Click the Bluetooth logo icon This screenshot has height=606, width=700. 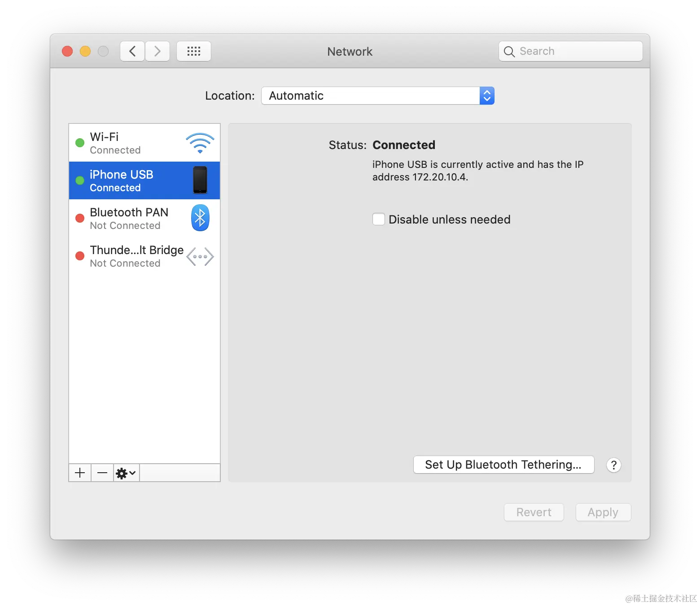point(200,218)
